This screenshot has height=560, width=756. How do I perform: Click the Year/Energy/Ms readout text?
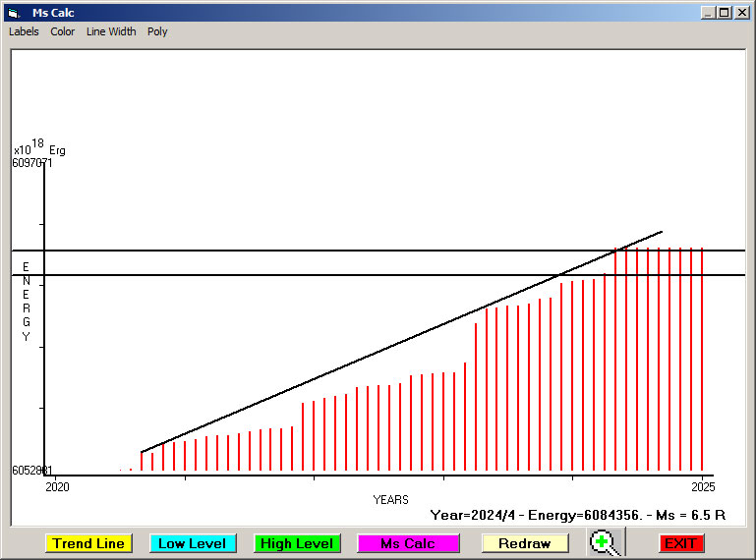point(578,514)
